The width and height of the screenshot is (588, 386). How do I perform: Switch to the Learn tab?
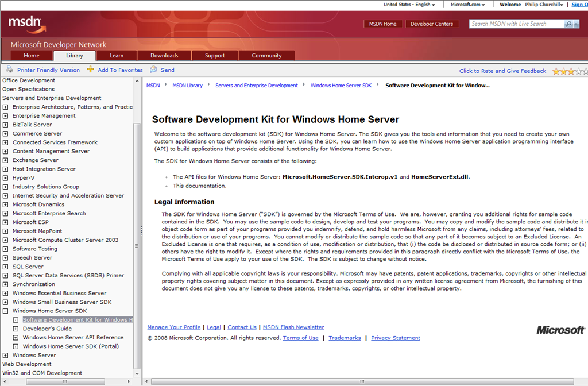117,56
